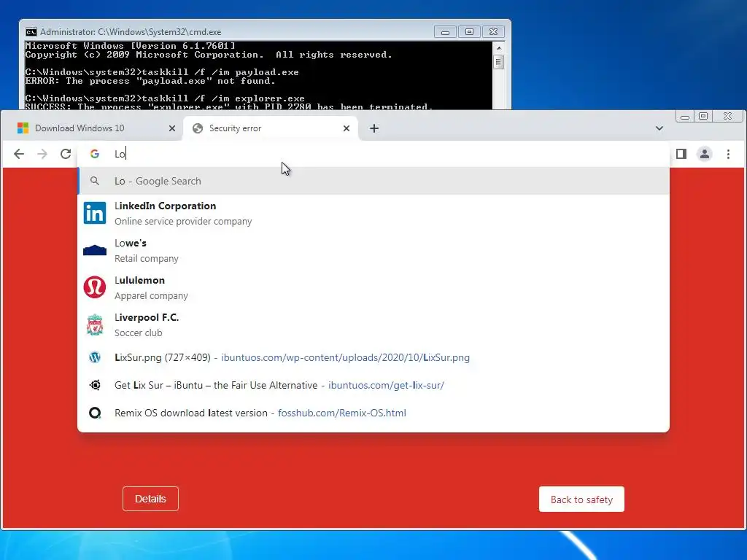Screen dimensions: 747x560
Task: Restore down the Chrome window
Action: (x=703, y=116)
